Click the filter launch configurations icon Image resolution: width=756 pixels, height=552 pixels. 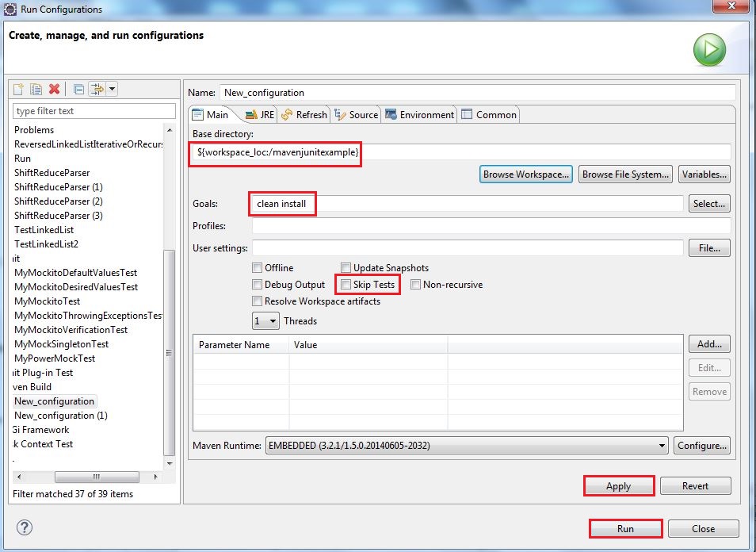(x=97, y=89)
